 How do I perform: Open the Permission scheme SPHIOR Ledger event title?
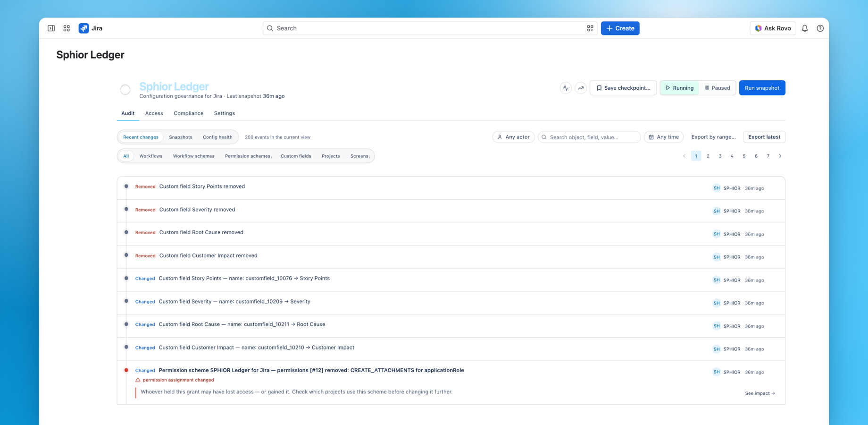311,370
